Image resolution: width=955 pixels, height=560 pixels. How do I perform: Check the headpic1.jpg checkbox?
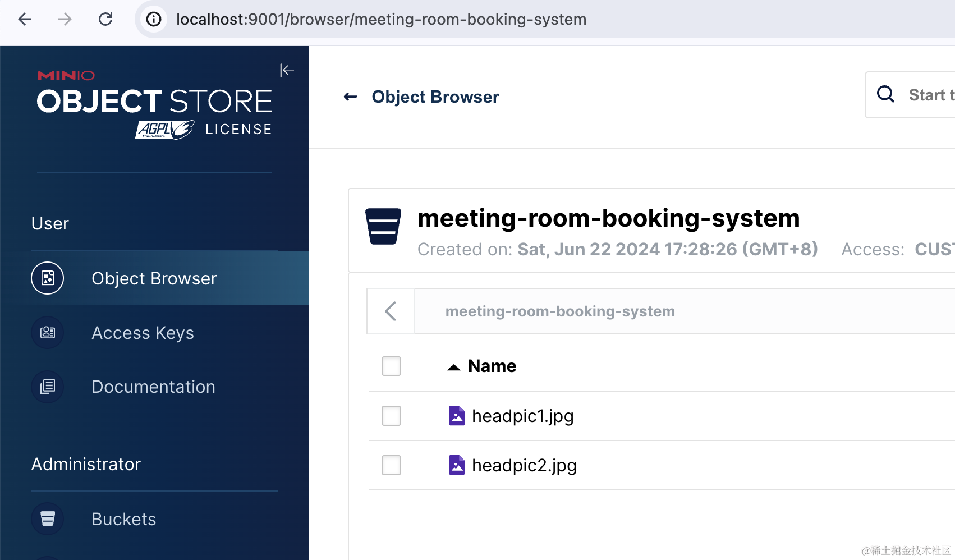click(391, 416)
